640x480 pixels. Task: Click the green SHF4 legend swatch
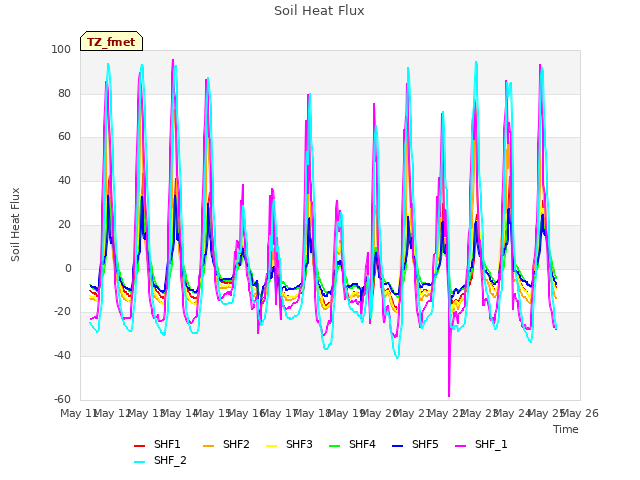334,446
